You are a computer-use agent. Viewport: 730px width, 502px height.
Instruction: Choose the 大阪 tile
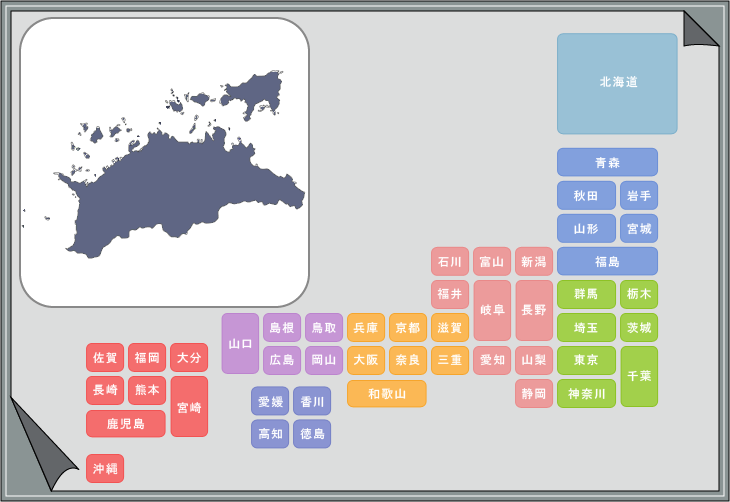coord(366,360)
